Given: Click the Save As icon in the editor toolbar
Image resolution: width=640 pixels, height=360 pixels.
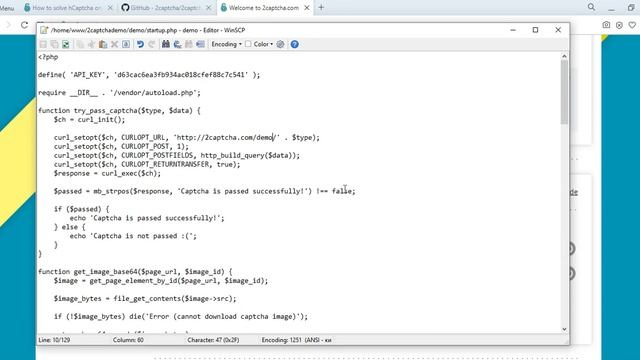Looking at the screenshot, I should pyautogui.click(x=54, y=44).
